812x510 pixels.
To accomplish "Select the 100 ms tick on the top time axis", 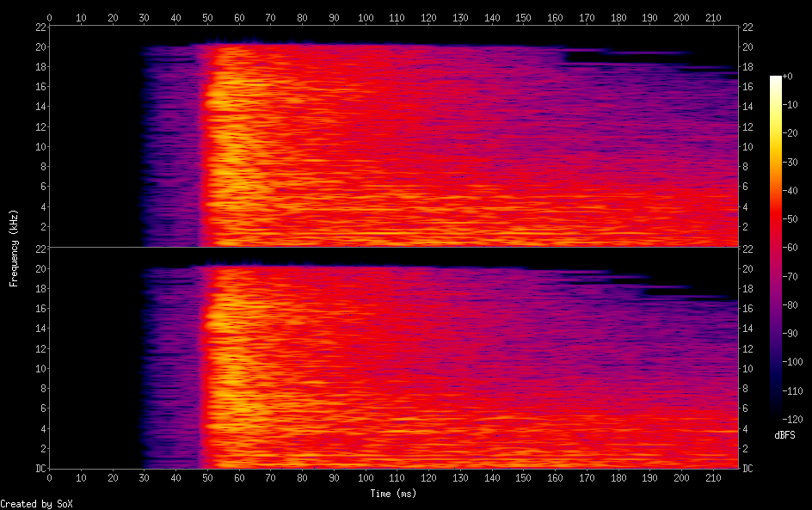I will [x=366, y=16].
